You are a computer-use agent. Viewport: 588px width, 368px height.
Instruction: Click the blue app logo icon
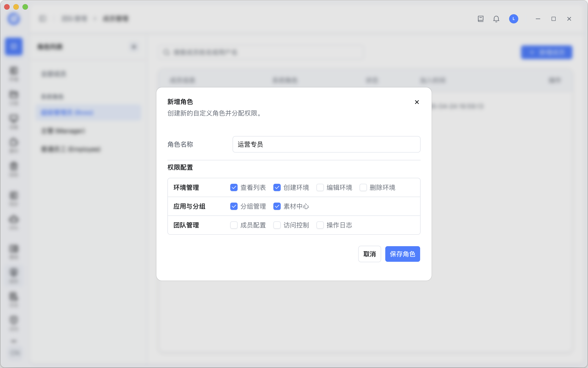[14, 19]
